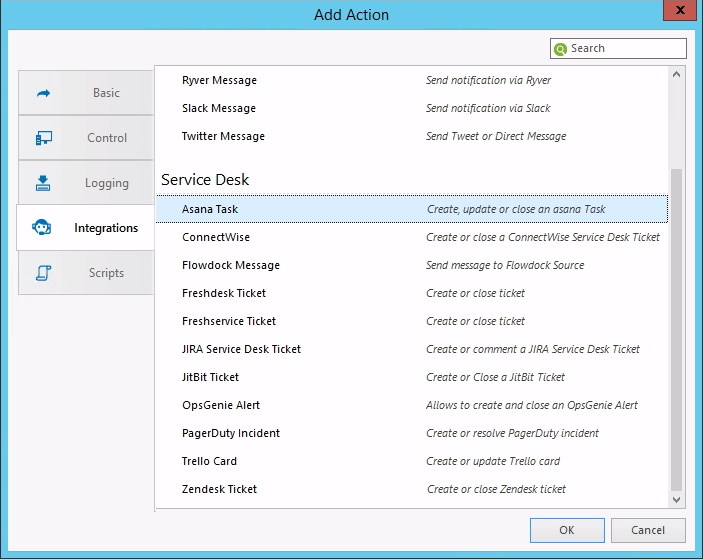Click the scrollbar up arrow

677,74
